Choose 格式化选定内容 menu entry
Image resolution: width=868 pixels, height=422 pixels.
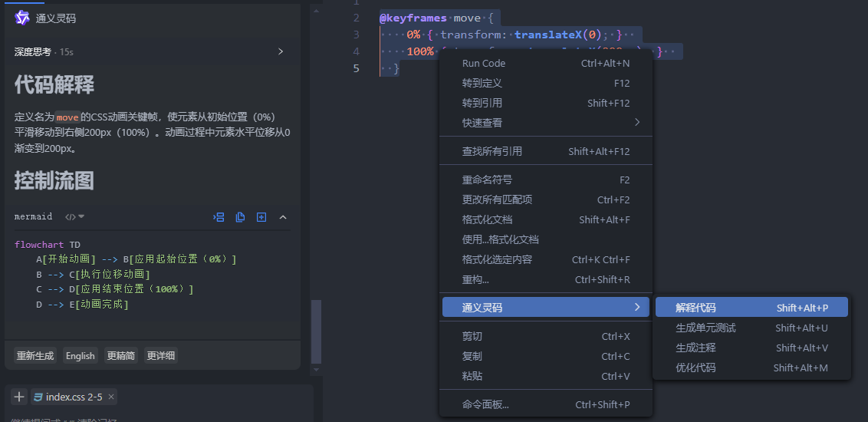[546, 260]
